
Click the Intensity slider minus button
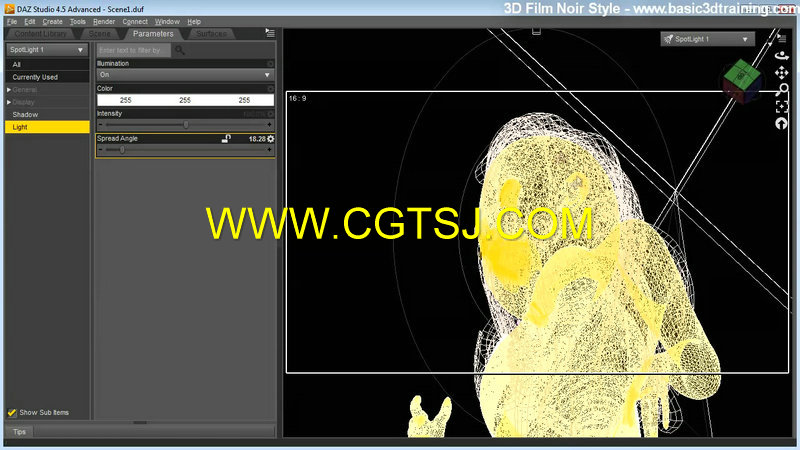101,124
